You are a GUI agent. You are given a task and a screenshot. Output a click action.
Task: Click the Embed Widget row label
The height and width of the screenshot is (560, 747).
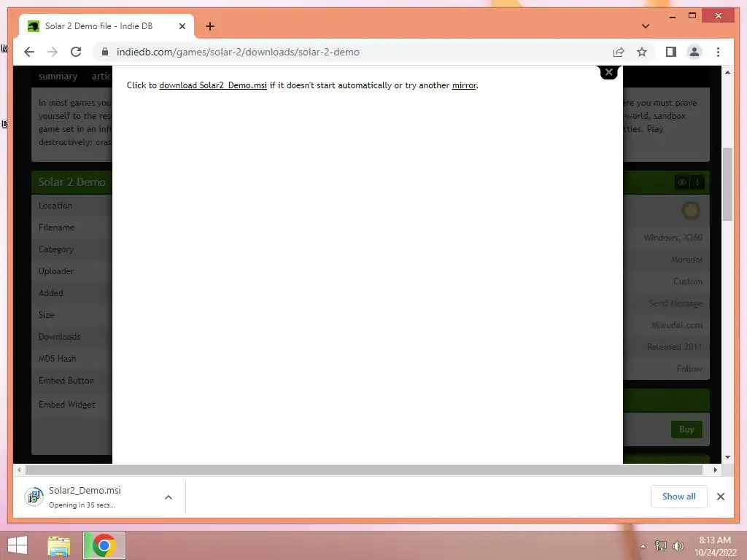66,404
